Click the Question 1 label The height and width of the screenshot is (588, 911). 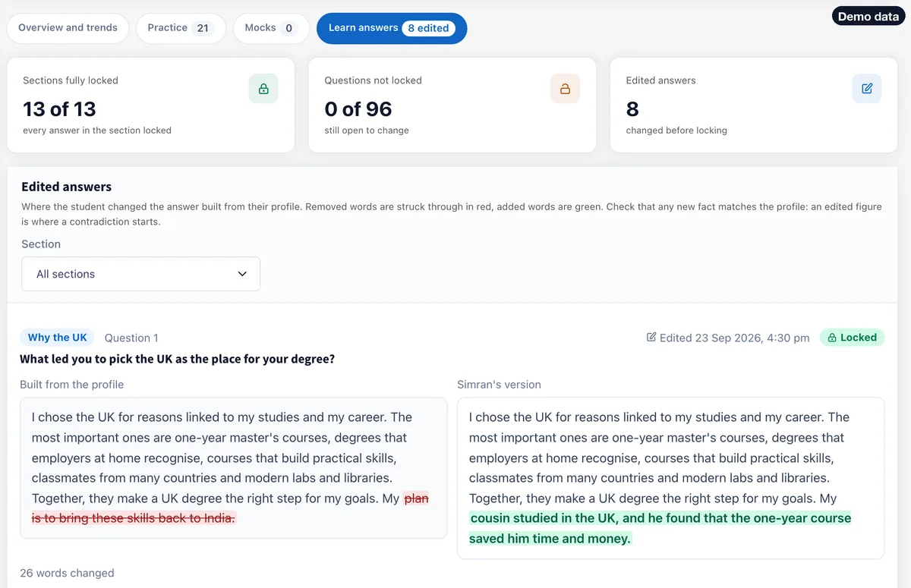pos(131,338)
